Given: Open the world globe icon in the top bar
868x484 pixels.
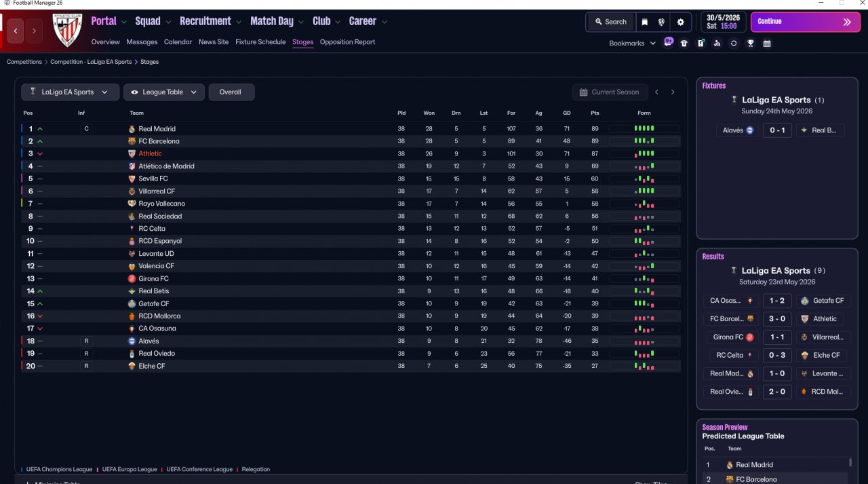Looking at the screenshot, I should [x=661, y=22].
